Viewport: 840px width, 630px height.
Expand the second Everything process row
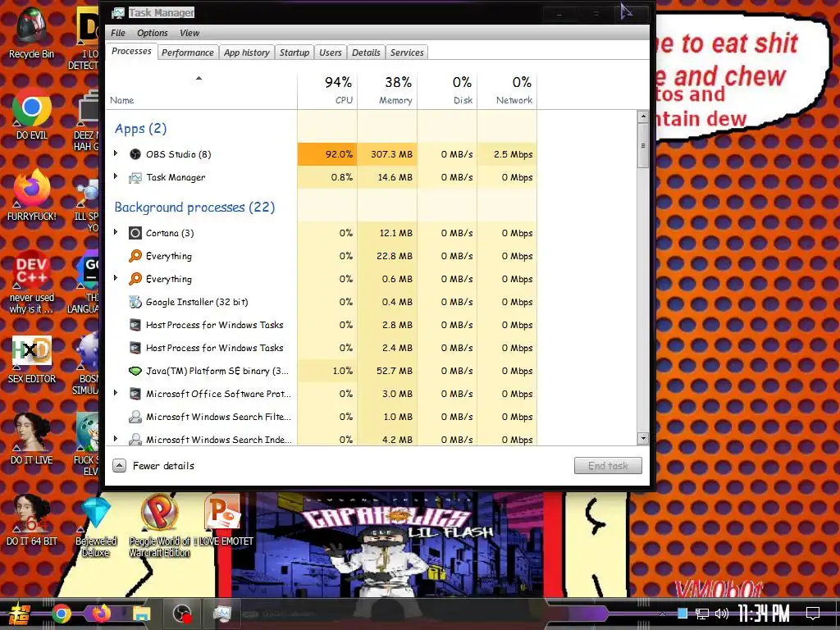116,278
